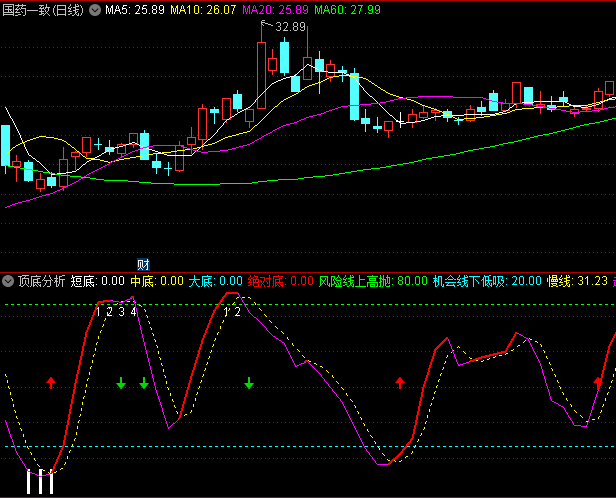Expand the dropdown arrow beside 国药一致(日线)
The image size is (616, 498).
94,10
